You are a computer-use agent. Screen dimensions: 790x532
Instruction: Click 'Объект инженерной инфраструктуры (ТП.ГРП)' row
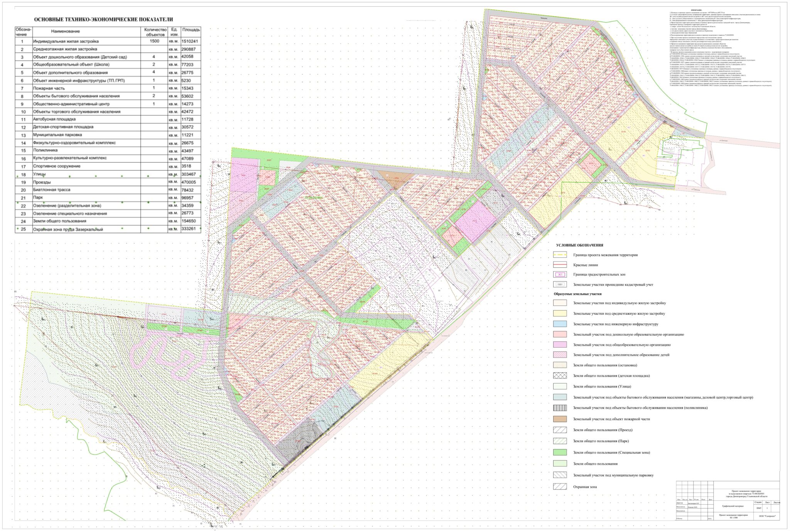tap(79, 81)
